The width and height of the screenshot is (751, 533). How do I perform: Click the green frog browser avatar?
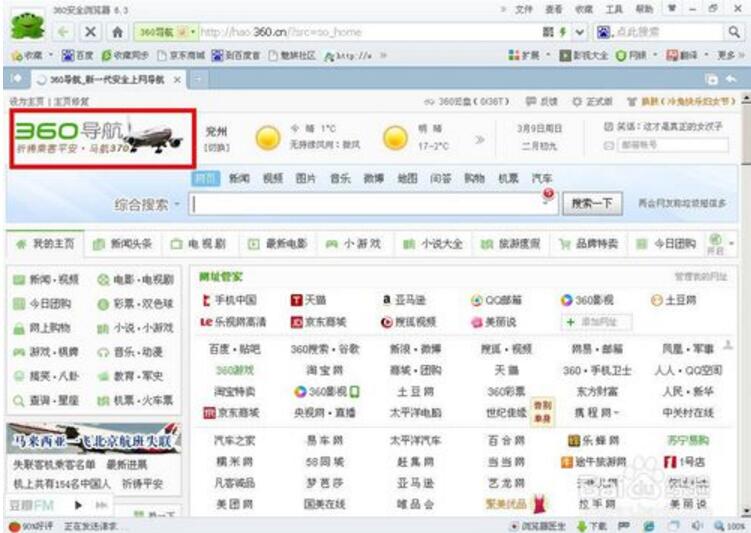pos(28,25)
